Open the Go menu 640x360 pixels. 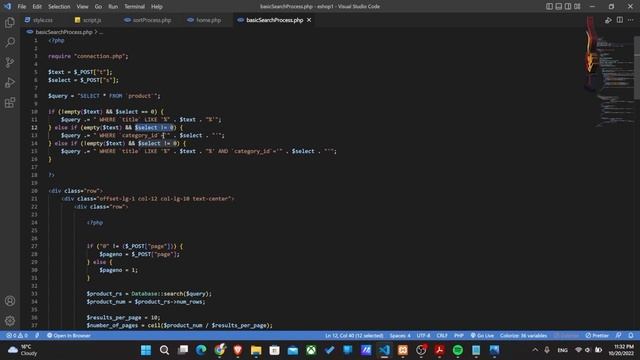pyautogui.click(x=98, y=7)
